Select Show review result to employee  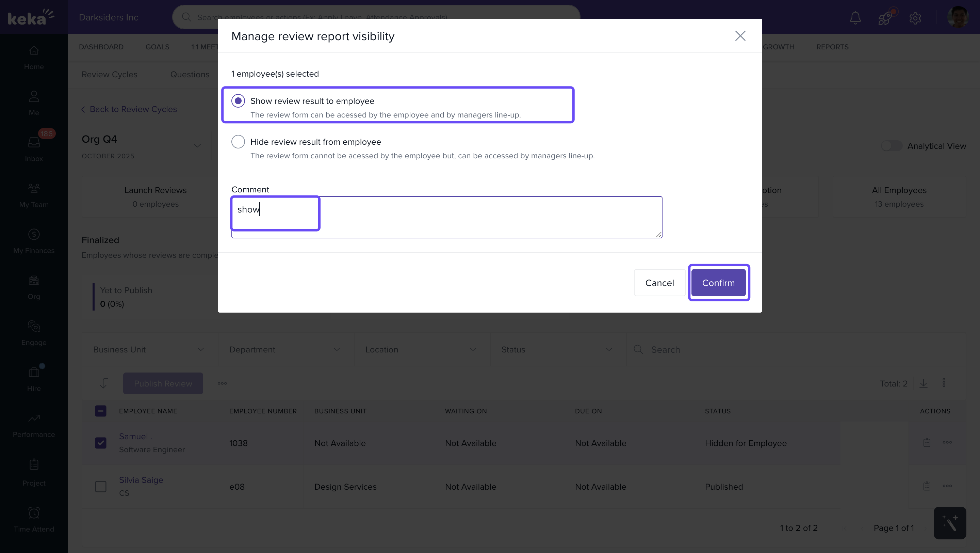click(x=238, y=101)
